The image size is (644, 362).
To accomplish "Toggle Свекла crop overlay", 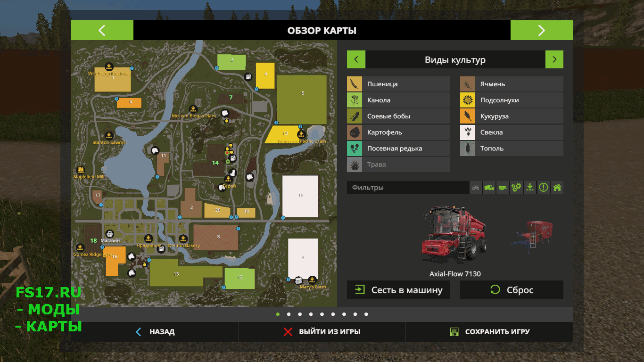I will pos(512,132).
